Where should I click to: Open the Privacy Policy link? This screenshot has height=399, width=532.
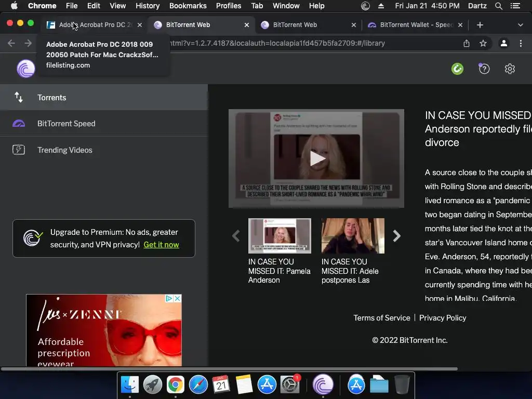(x=443, y=318)
